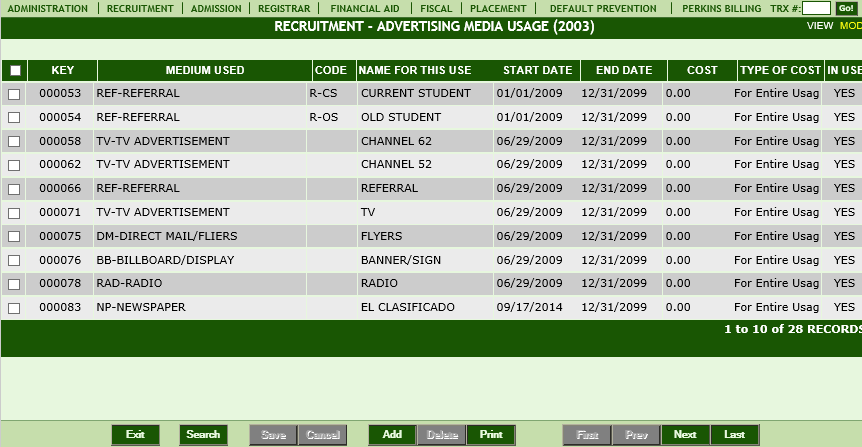Click the Go! button

[846, 8]
